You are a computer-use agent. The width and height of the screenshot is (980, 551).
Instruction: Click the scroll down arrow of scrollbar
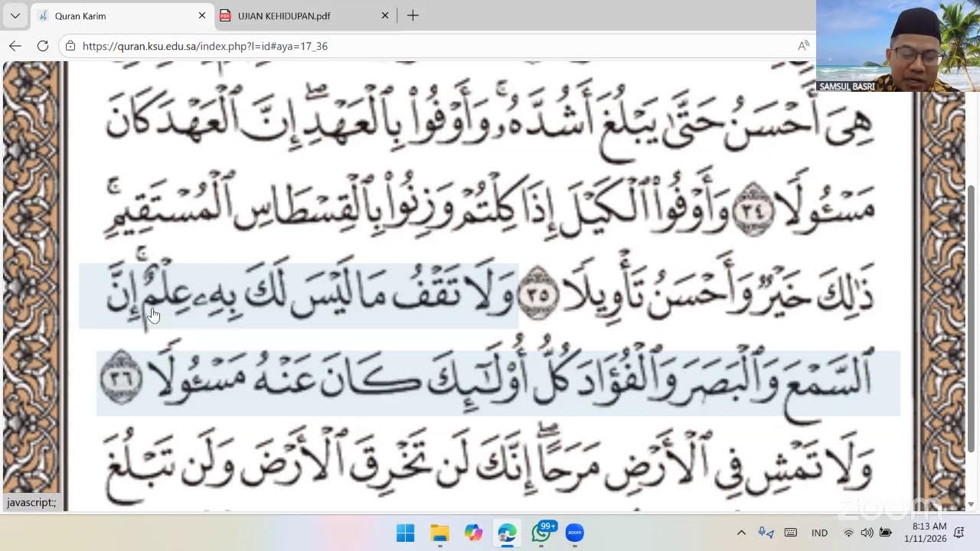tap(972, 504)
